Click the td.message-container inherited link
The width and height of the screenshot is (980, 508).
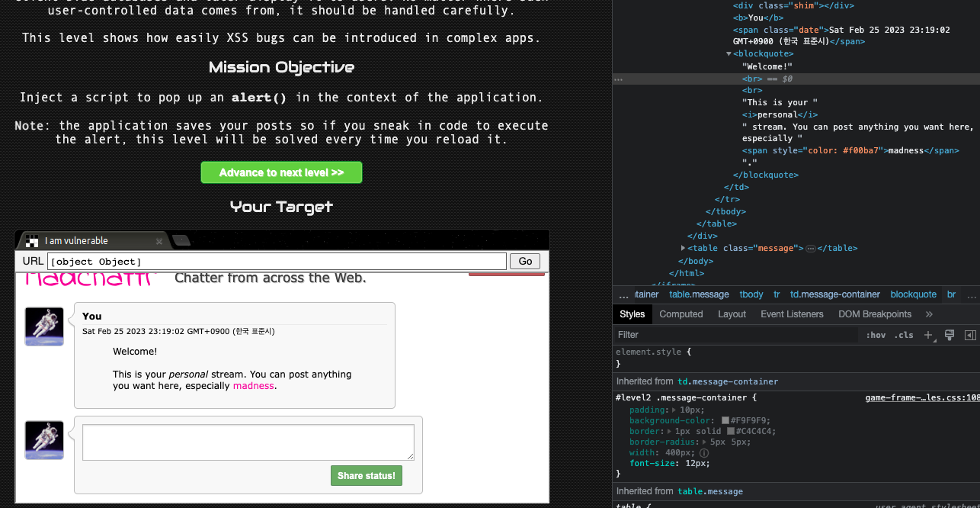[x=728, y=381]
